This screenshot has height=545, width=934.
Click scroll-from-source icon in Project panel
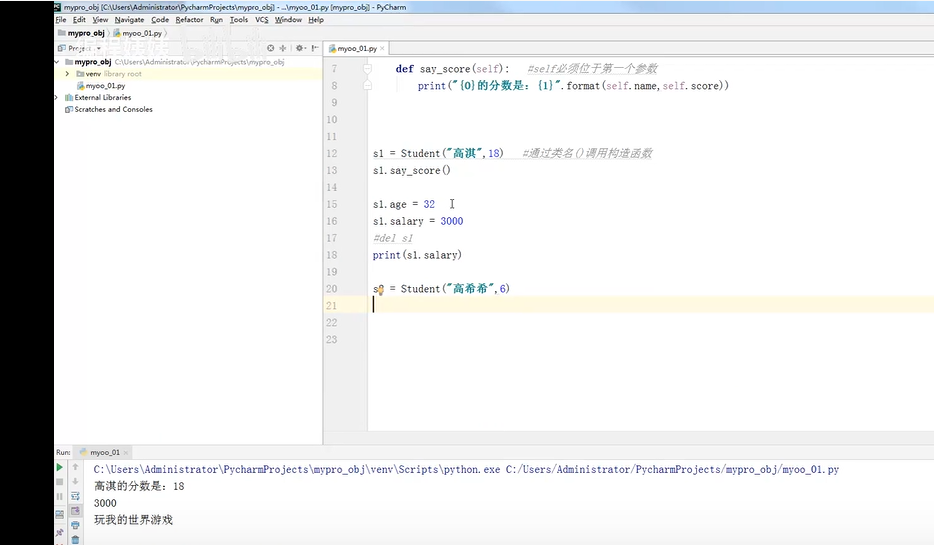click(270, 48)
